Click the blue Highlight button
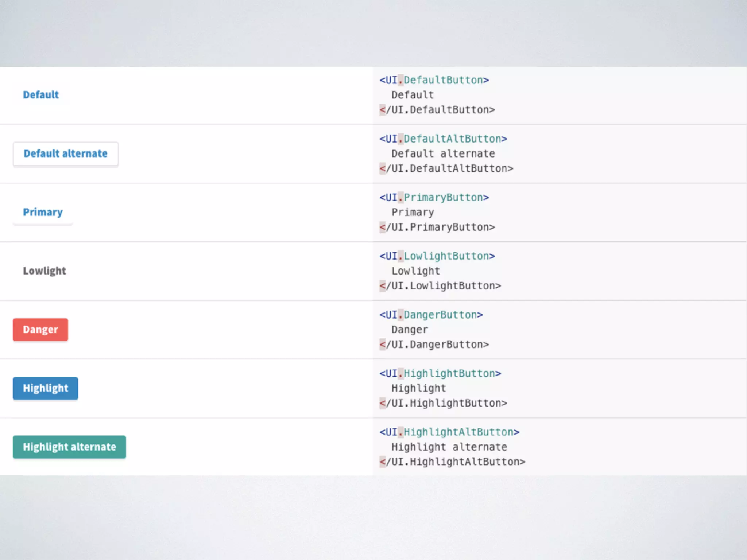 [46, 388]
